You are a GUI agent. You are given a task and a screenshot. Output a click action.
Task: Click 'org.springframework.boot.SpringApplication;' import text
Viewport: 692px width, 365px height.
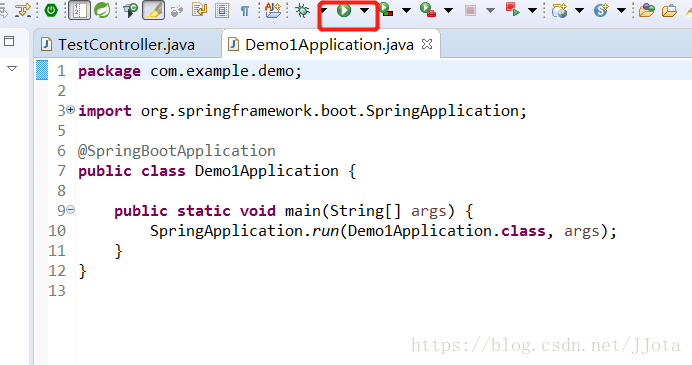point(334,111)
